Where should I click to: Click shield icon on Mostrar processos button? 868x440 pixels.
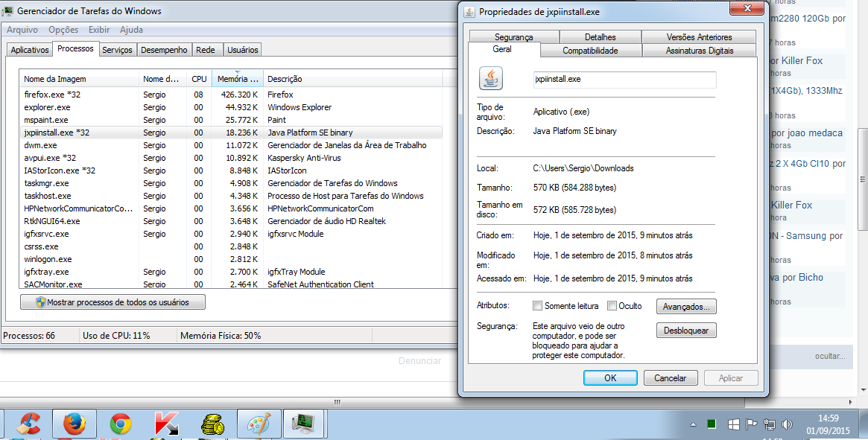pyautogui.click(x=40, y=302)
